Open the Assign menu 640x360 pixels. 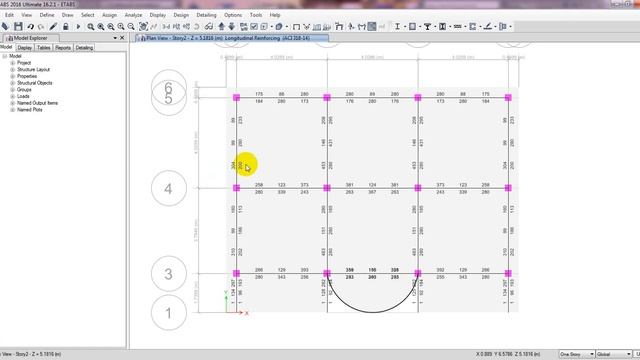pos(109,15)
